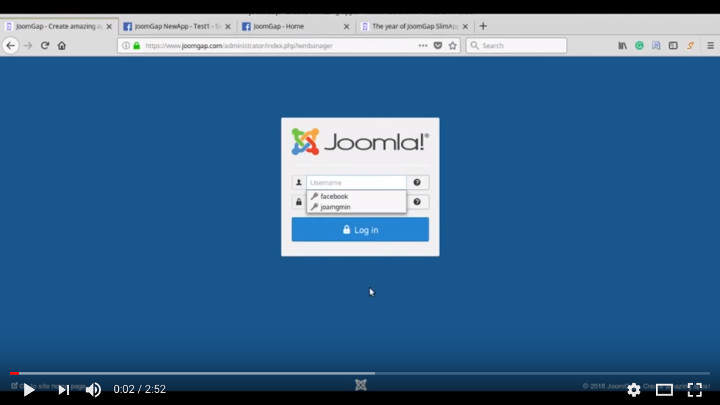Screen dimensions: 720x405
Task: Click the video time display 0:02 / 2:52
Action: (140, 389)
